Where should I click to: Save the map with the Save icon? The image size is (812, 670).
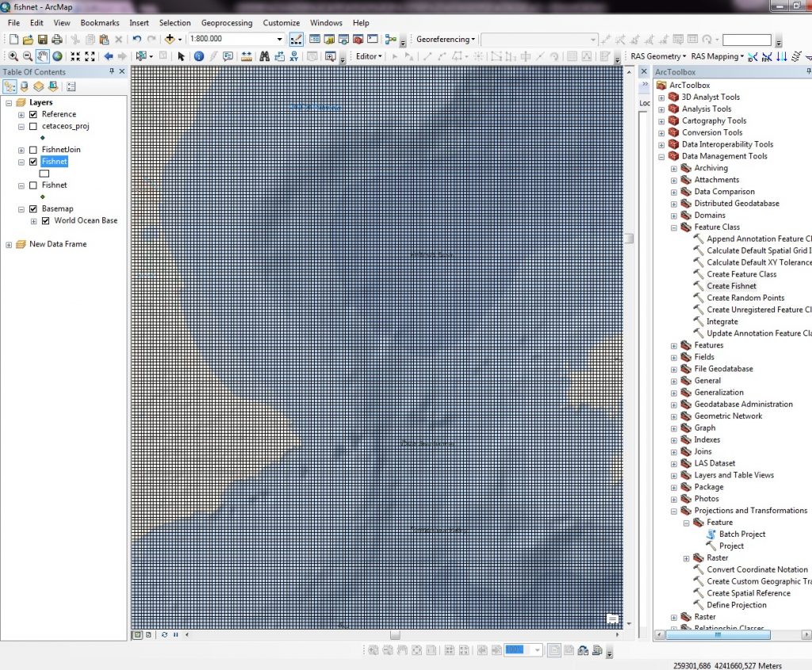tap(43, 40)
